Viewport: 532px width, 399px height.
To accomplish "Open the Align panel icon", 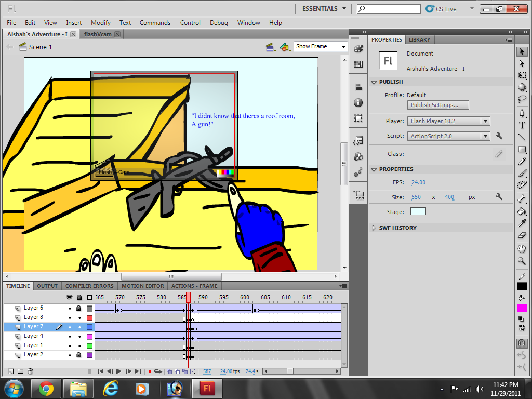I will (x=358, y=87).
